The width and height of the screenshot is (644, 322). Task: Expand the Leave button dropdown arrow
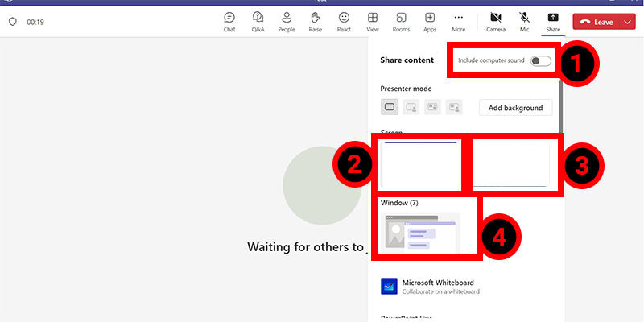click(629, 22)
